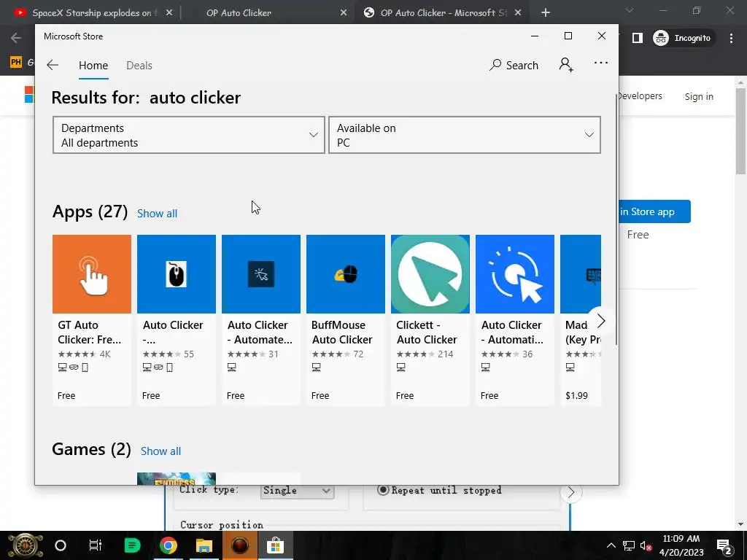The height and width of the screenshot is (560, 747).
Task: Click the network icon in system tray
Action: click(x=628, y=545)
